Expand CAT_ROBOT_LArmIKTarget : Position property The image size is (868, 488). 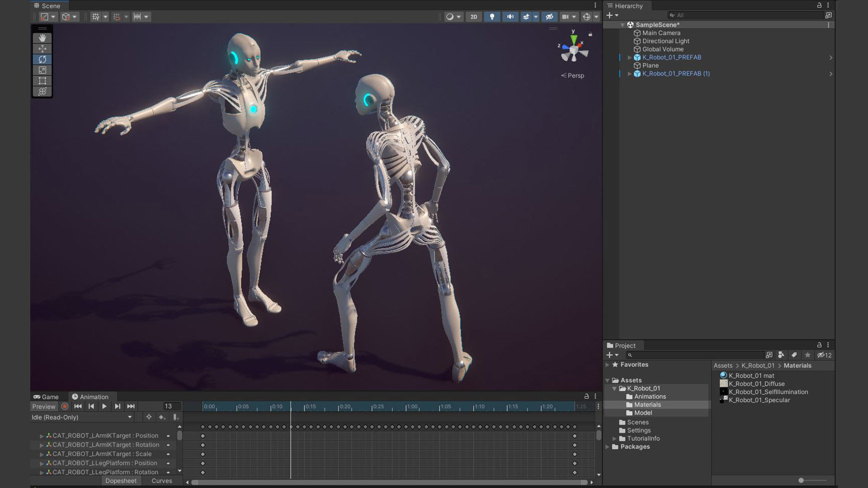pos(42,436)
